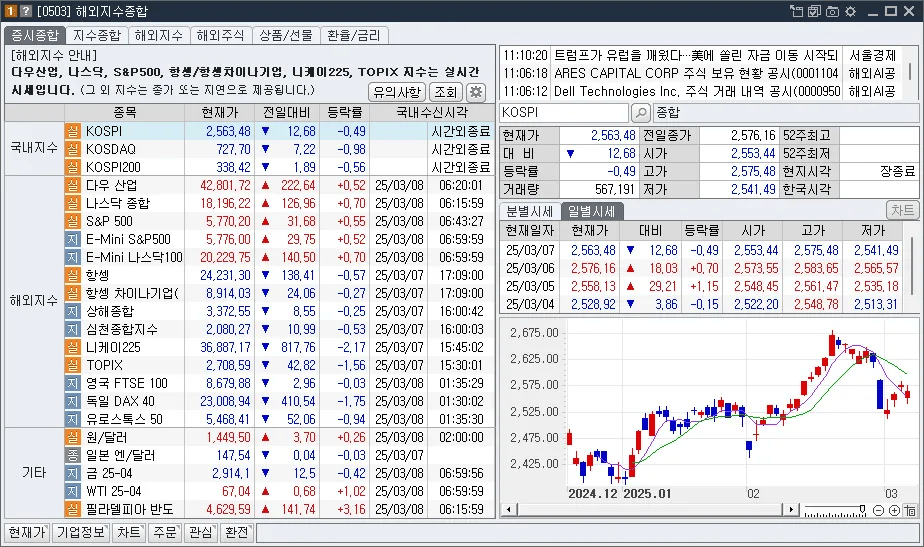Click the 차트 button above daily table

(x=902, y=210)
